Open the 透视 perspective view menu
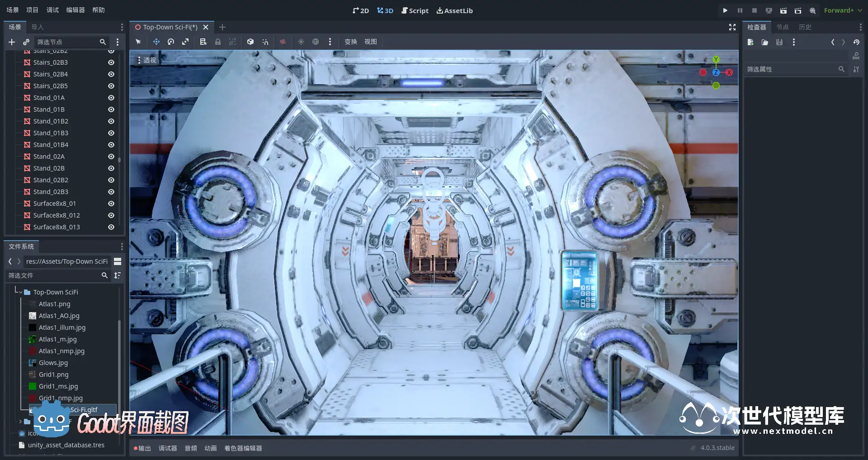 pyautogui.click(x=147, y=60)
